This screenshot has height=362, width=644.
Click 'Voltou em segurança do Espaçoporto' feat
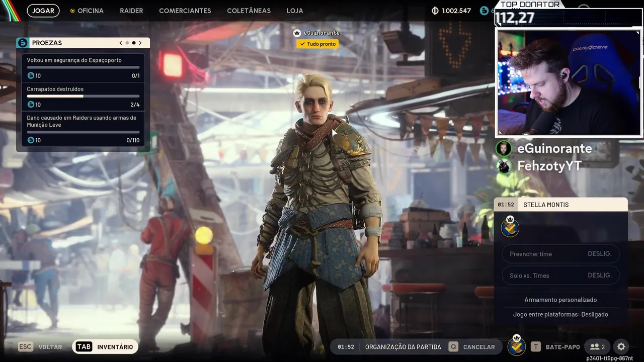pyautogui.click(x=83, y=68)
